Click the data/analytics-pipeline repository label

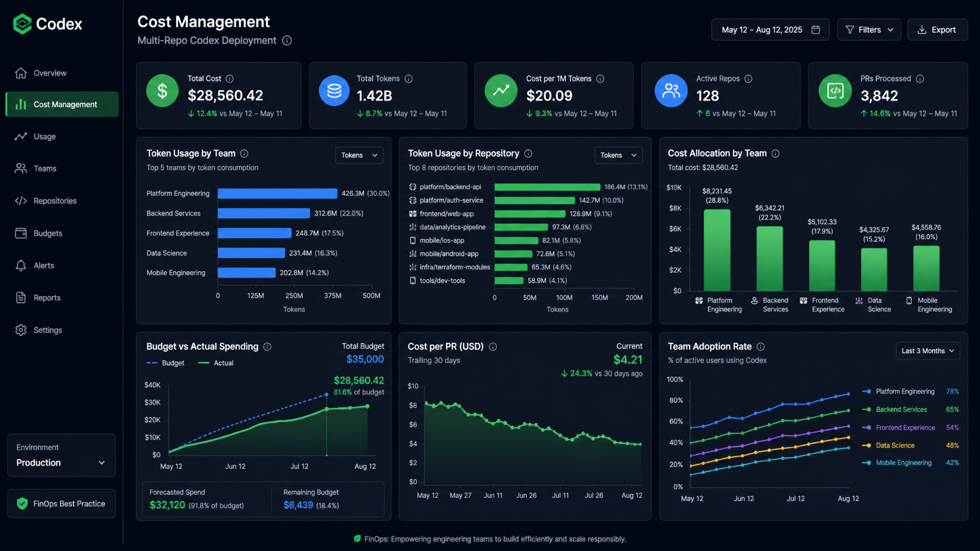pyautogui.click(x=453, y=227)
